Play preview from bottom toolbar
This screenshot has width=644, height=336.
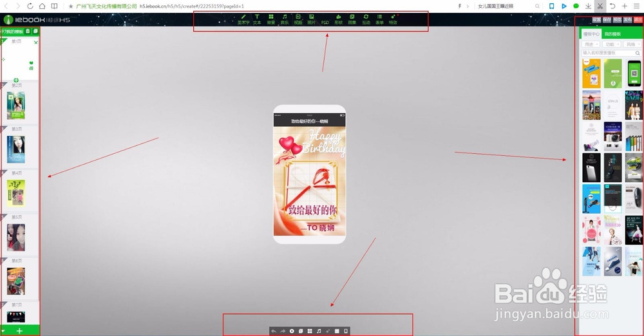click(292, 331)
